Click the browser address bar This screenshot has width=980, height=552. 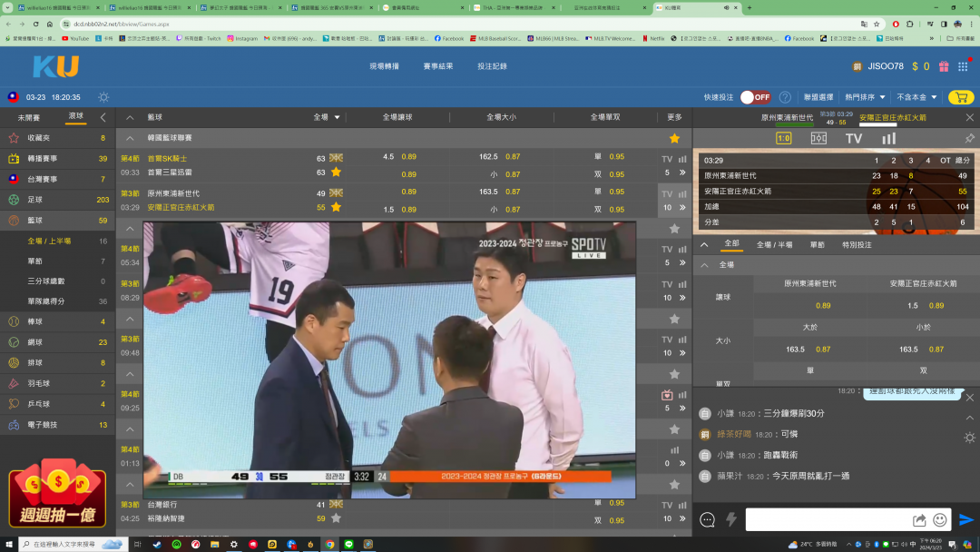point(461,24)
